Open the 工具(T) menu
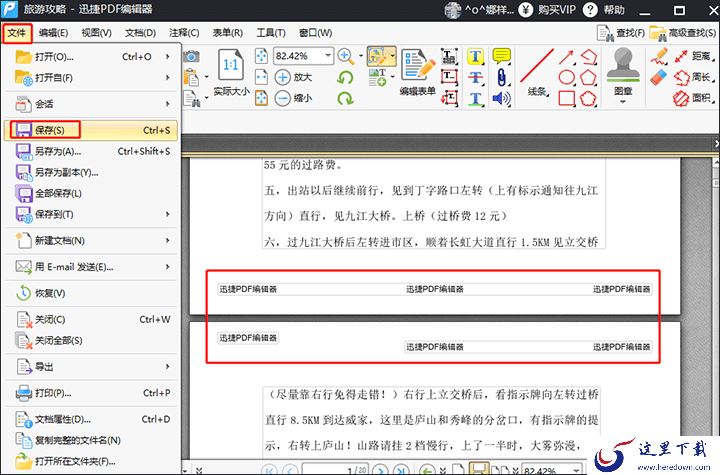Screen dimensions: 720x475 pyautogui.click(x=270, y=33)
